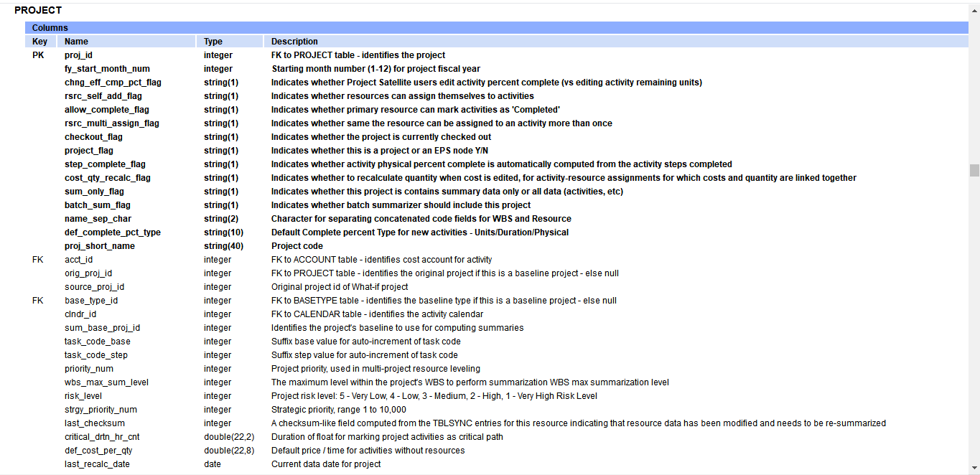Select the rsrc_multi_assign_flag column name
This screenshot has width=980, height=475.
coord(112,123)
